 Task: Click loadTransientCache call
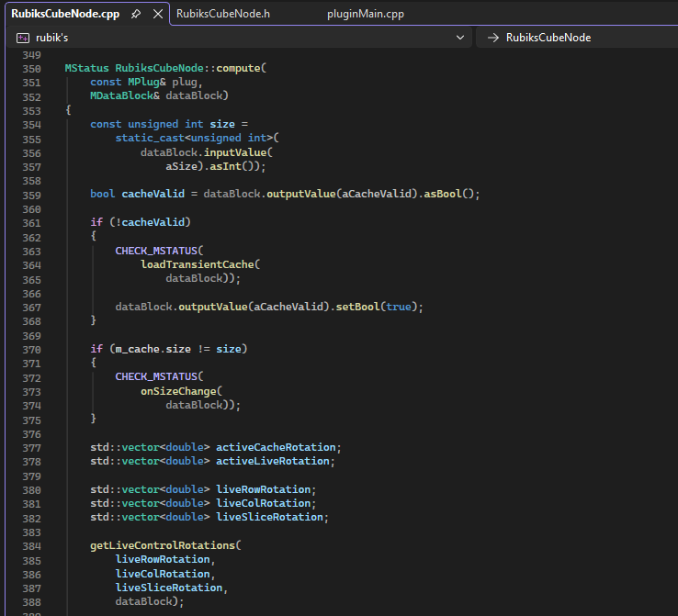click(198, 264)
